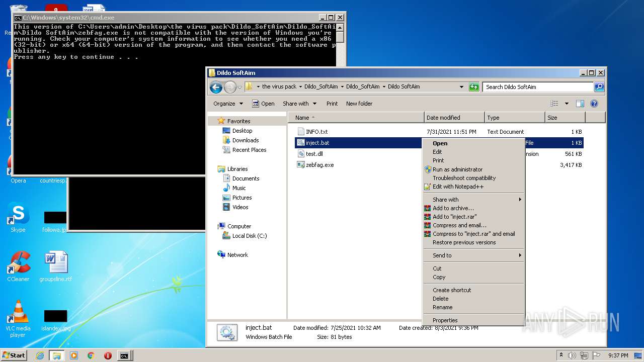Expand Share with submenu in context menu
644x362 pixels.
point(473,200)
